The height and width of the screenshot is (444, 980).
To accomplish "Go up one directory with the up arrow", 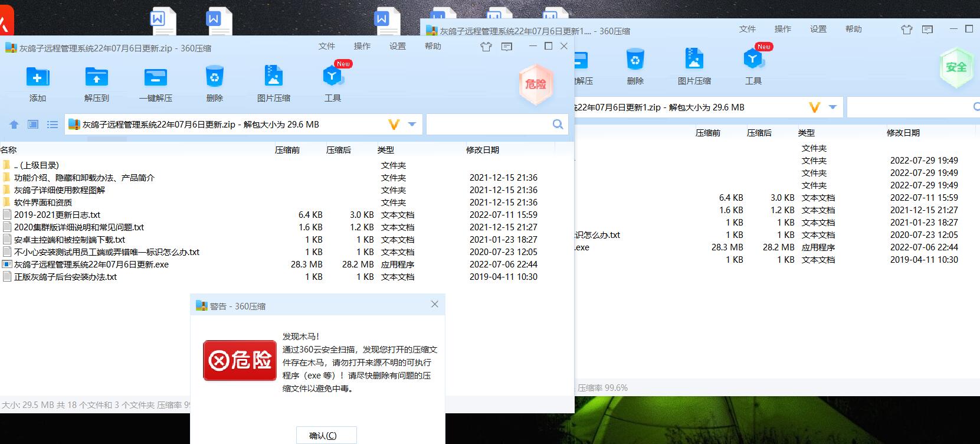I will pos(14,125).
